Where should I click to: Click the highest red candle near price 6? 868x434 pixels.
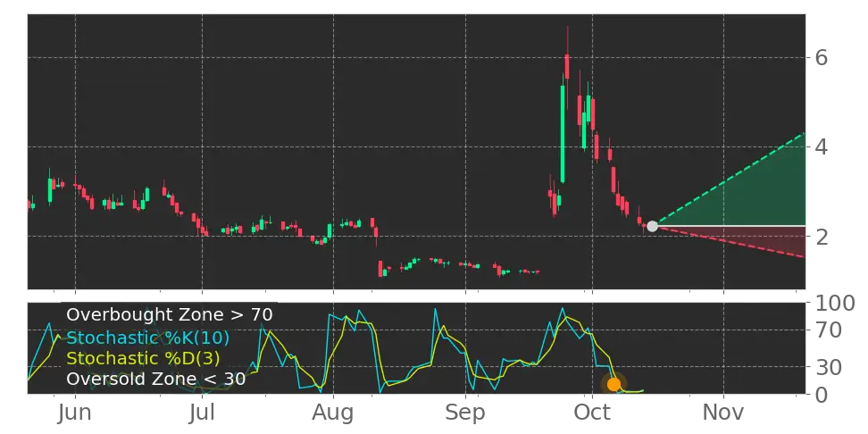(x=567, y=66)
